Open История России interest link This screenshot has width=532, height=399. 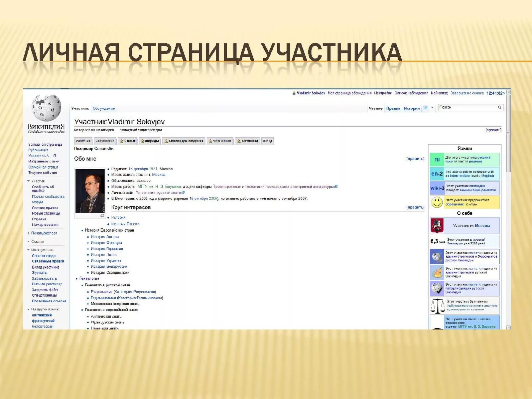pyautogui.click(x=125, y=224)
